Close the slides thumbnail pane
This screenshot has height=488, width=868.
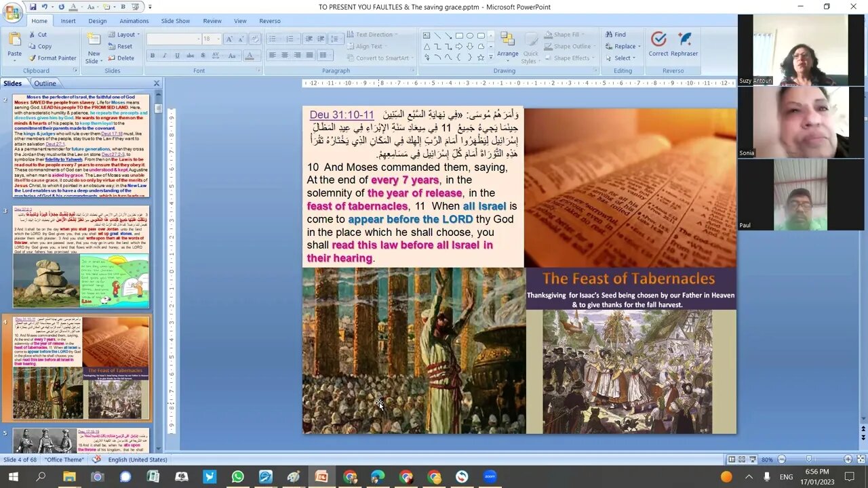click(157, 83)
